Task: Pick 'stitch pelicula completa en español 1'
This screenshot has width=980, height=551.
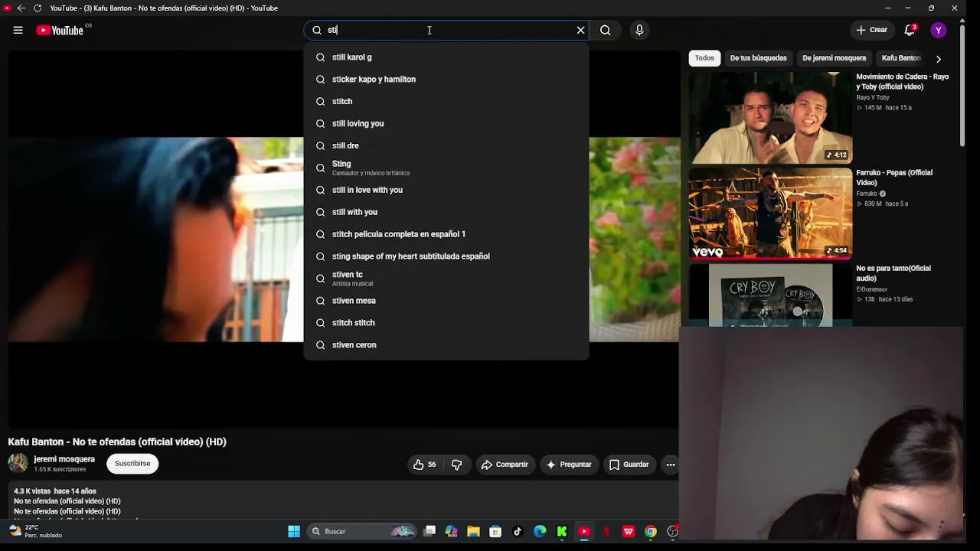Action: pyautogui.click(x=446, y=235)
